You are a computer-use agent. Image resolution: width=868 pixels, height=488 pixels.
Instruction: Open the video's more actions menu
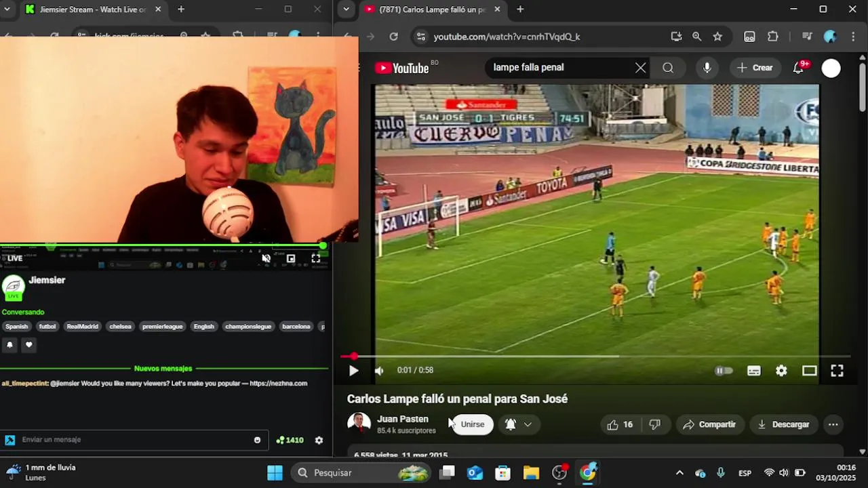[833, 425]
